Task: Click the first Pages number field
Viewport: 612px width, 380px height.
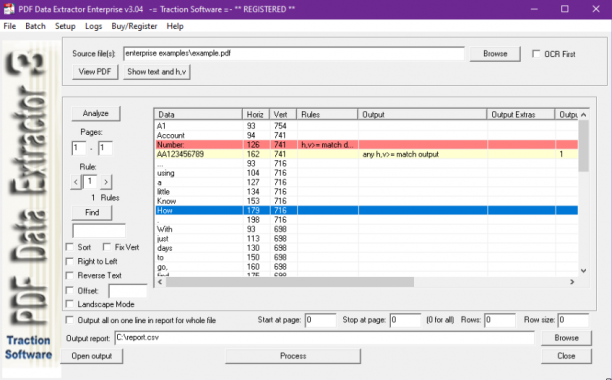Action: [x=79, y=148]
